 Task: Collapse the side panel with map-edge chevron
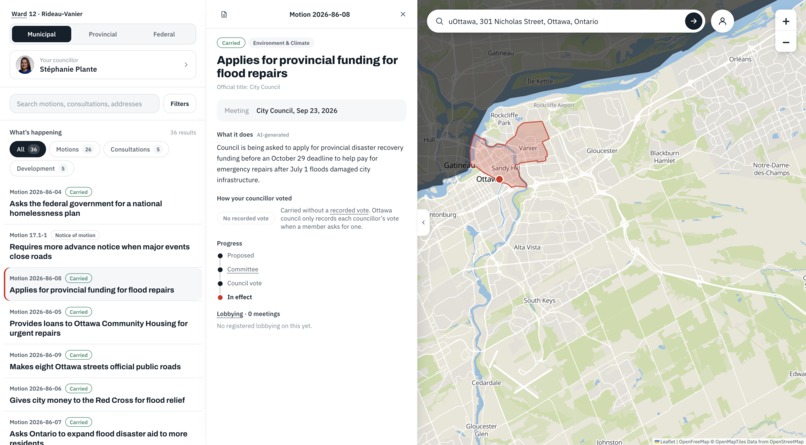point(423,222)
